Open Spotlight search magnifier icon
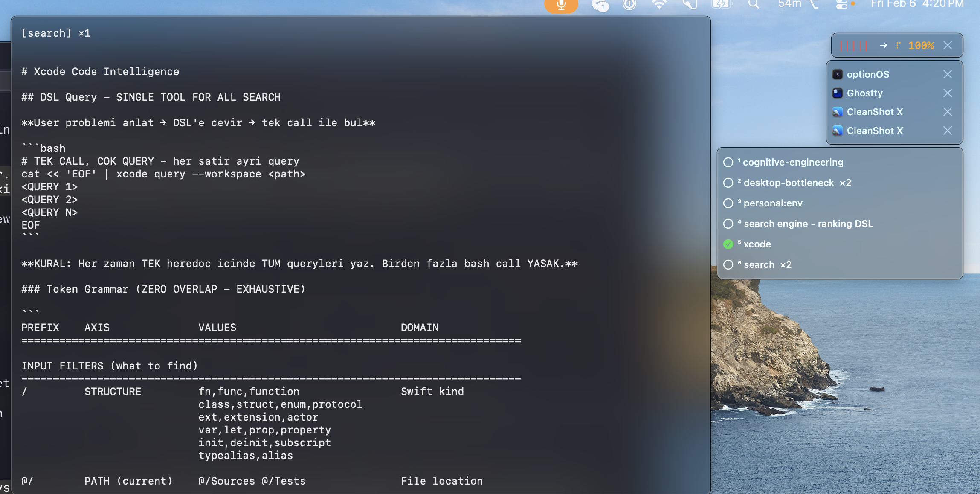 click(754, 4)
